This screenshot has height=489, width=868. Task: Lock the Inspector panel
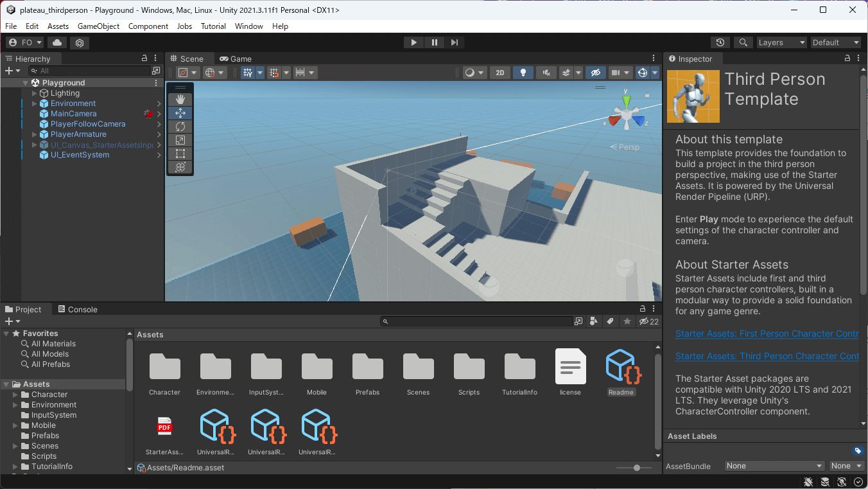click(x=847, y=58)
